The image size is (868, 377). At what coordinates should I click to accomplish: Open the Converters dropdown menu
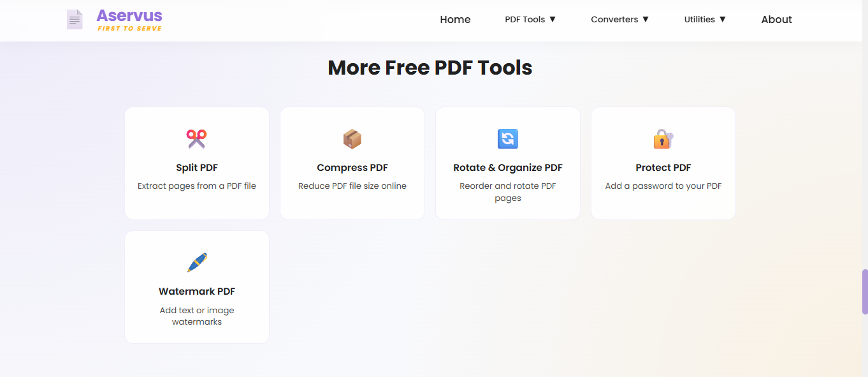(x=619, y=19)
